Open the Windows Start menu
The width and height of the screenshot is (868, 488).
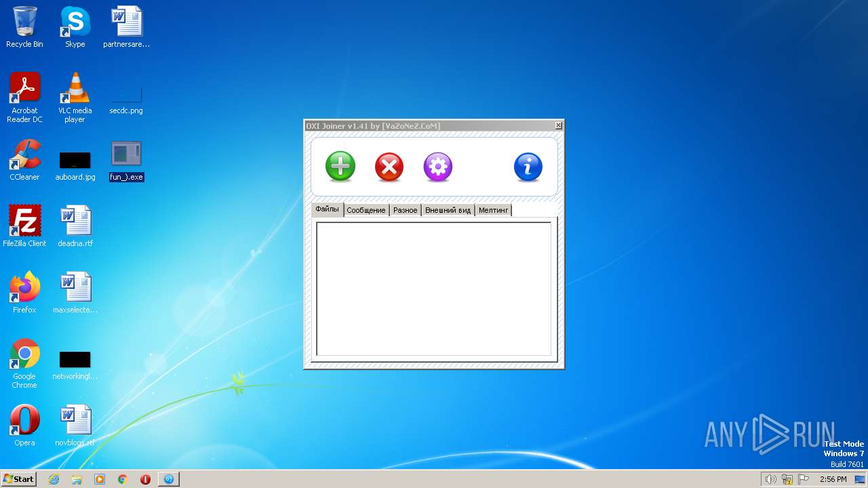coord(19,479)
